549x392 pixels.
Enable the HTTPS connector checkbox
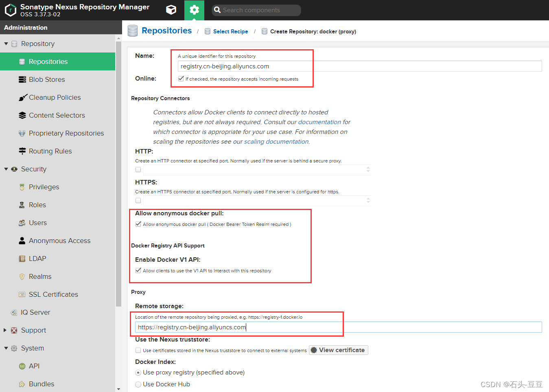[138, 200]
